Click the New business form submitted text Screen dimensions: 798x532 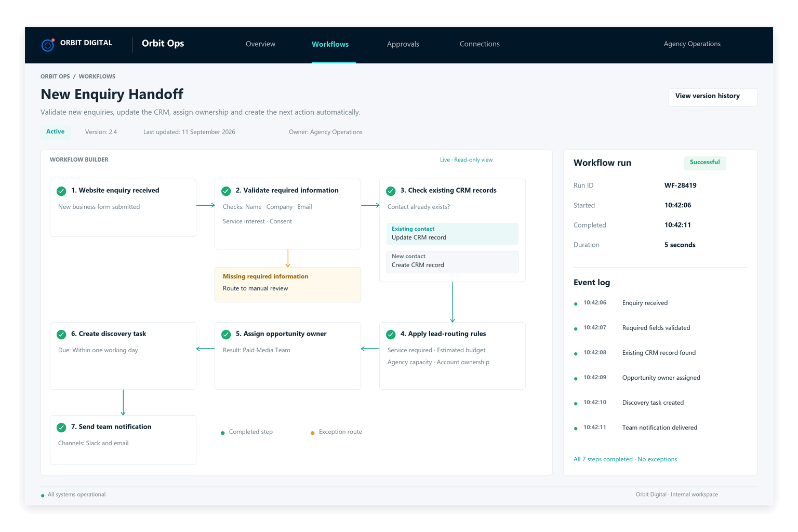point(99,207)
